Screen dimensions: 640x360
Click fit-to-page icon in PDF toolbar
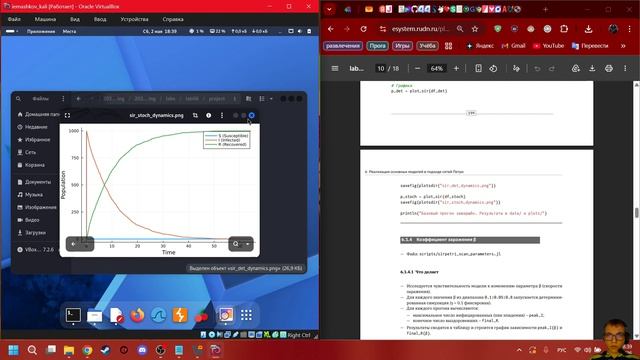[478, 69]
